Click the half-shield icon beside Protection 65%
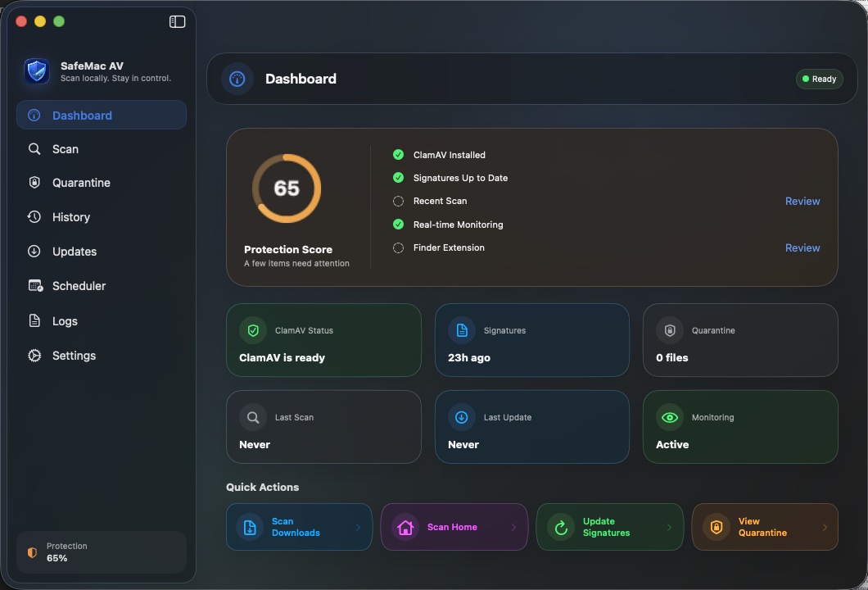868x590 pixels. coord(32,552)
